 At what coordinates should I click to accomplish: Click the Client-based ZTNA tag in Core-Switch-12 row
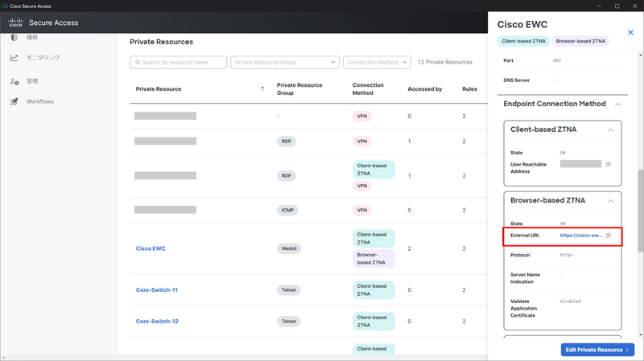click(374, 322)
